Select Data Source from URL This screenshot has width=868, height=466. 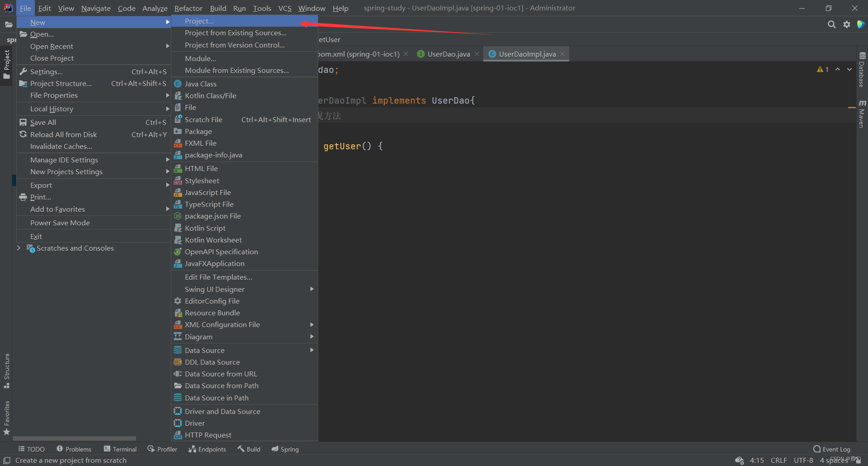245,374
